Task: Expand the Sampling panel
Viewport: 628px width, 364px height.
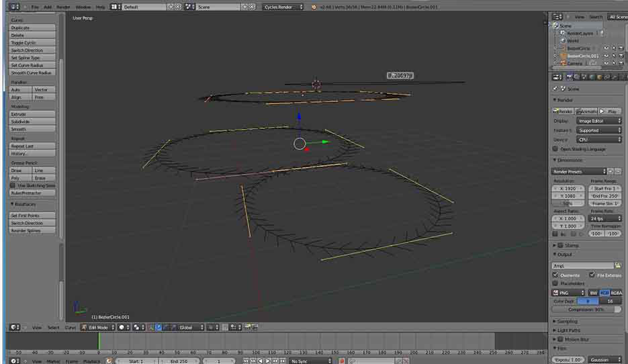Action: tap(567, 322)
